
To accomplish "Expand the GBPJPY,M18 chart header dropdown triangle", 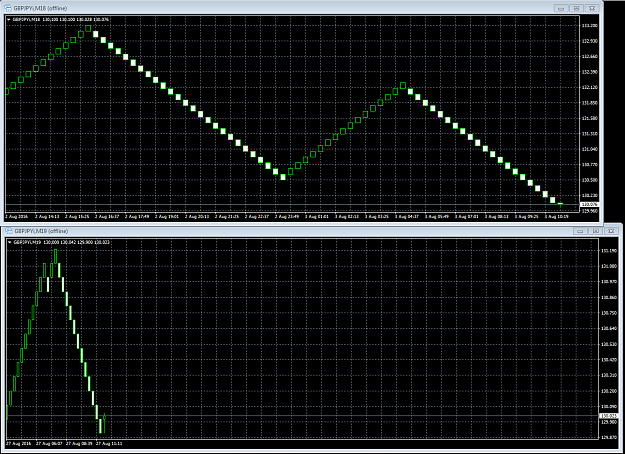I will 9,20.
